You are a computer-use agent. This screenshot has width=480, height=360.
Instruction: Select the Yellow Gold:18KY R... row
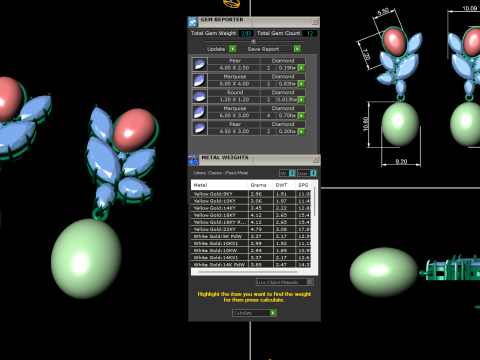(x=252, y=222)
